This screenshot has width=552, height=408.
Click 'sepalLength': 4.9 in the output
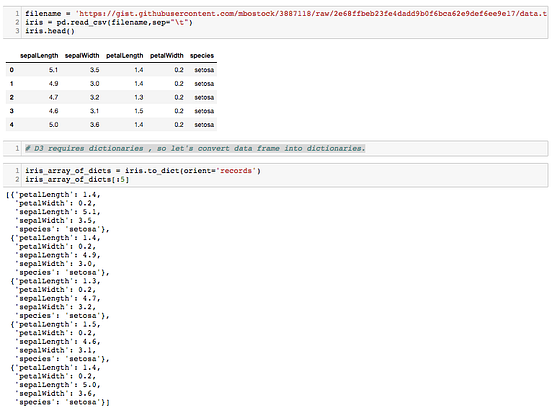point(58,255)
